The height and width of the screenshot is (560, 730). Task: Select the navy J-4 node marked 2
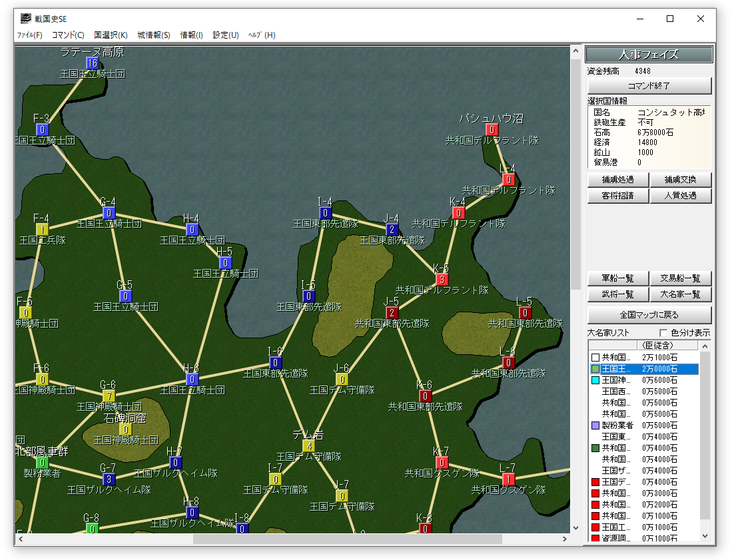click(392, 230)
